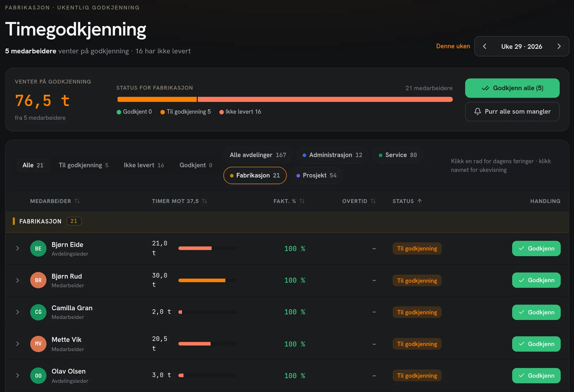
Task: Expand Camilla Gran's row chevron
Action: (18, 312)
